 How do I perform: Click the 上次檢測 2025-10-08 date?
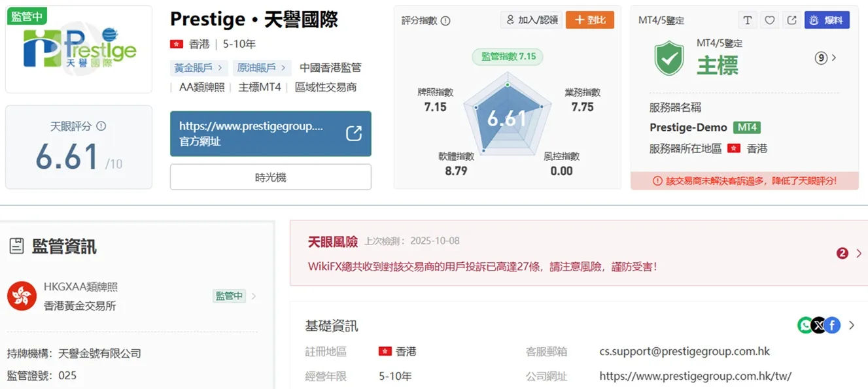[412, 241]
